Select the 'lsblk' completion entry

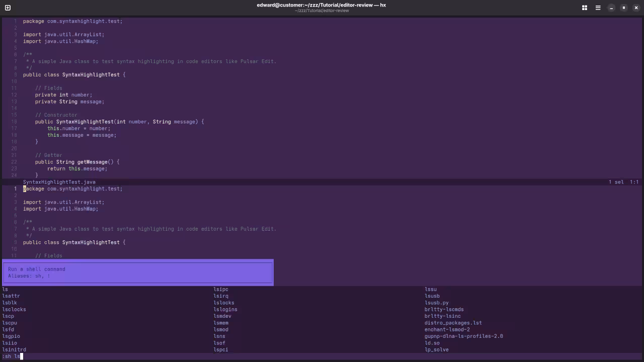point(10,303)
